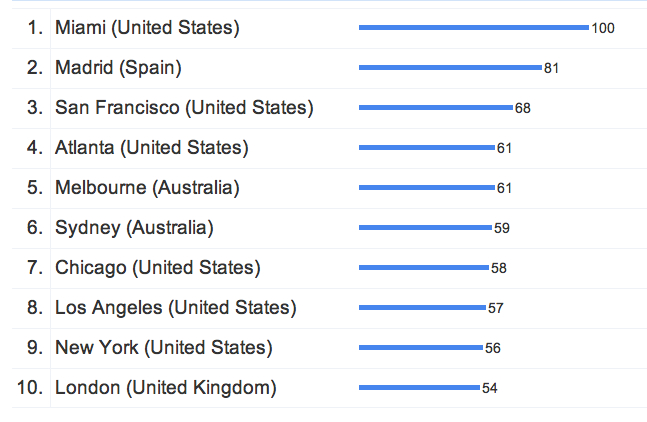Click the score 81 for Madrid

[x=551, y=68]
